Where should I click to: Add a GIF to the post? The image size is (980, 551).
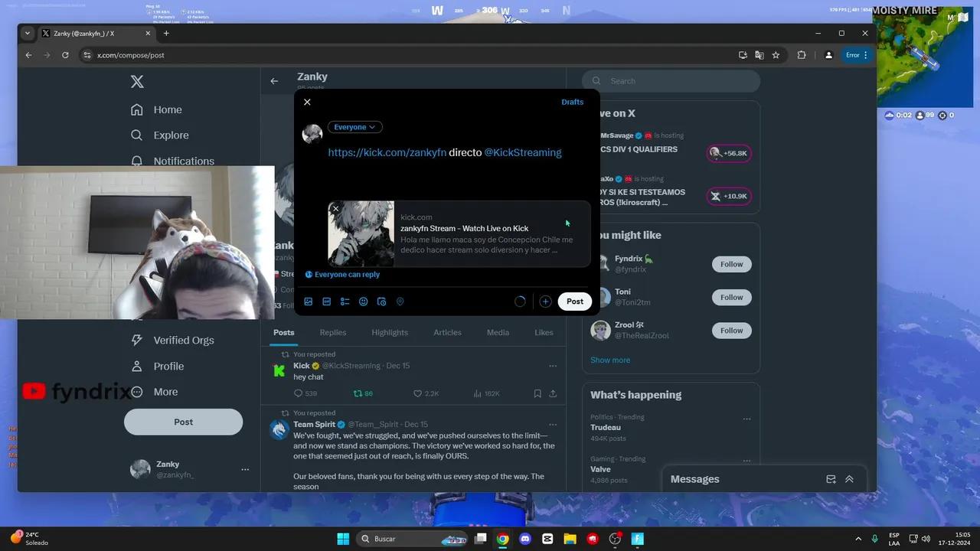point(326,302)
